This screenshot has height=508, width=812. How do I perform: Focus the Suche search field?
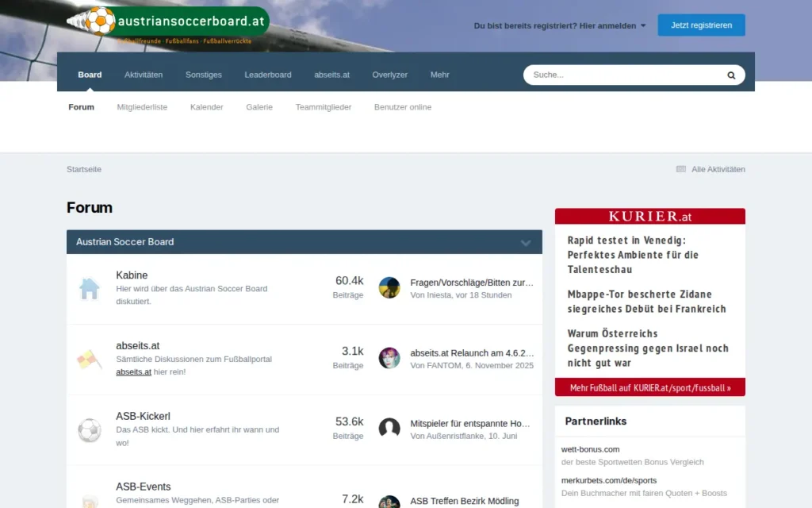click(x=623, y=75)
